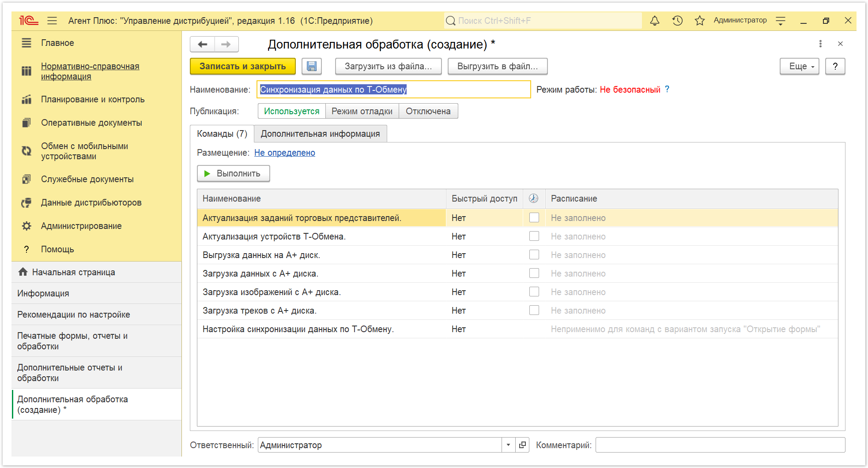Click Загрузить из файла button

(x=389, y=66)
